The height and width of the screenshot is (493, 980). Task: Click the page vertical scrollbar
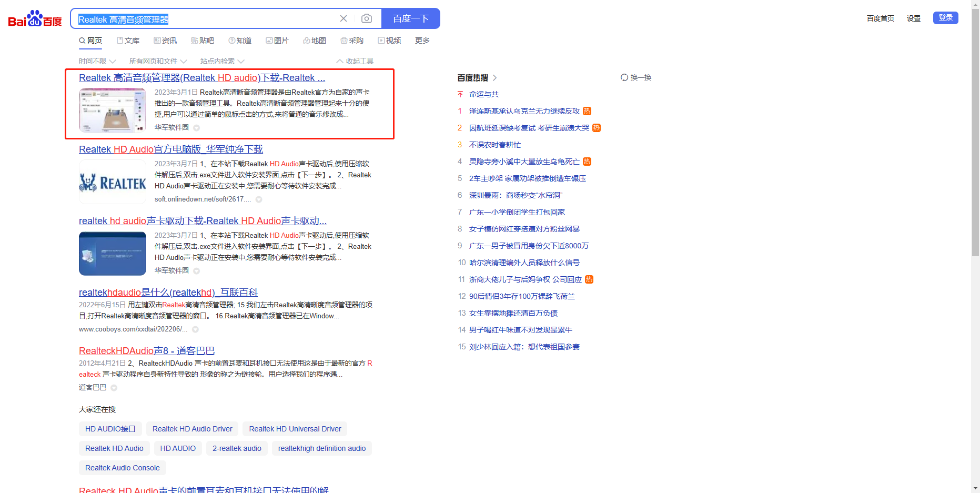coord(976,132)
